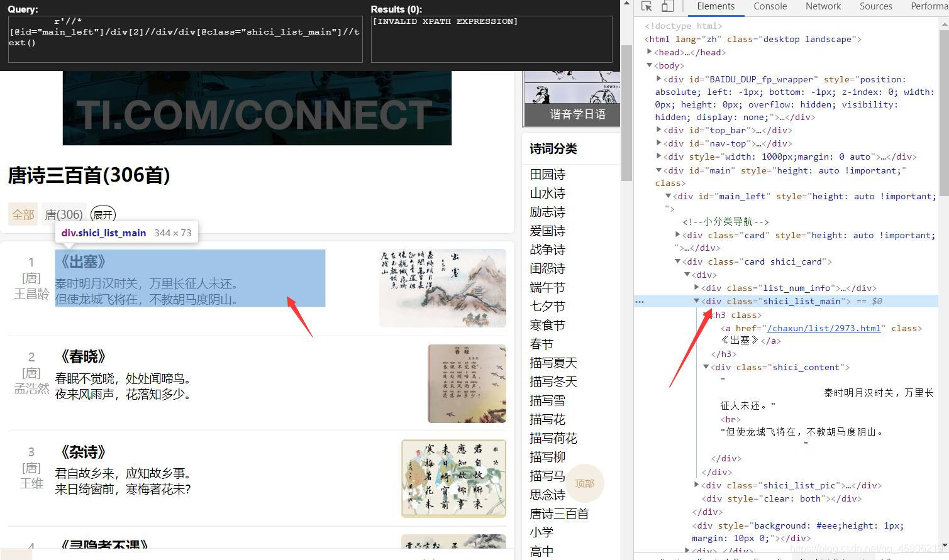This screenshot has width=949, height=560.
Task: Switch to the Console tab
Action: point(769,6)
